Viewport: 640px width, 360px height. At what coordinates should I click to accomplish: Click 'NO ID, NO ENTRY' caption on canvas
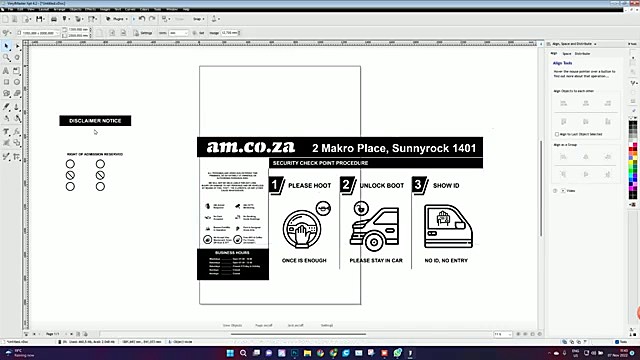(x=446, y=260)
